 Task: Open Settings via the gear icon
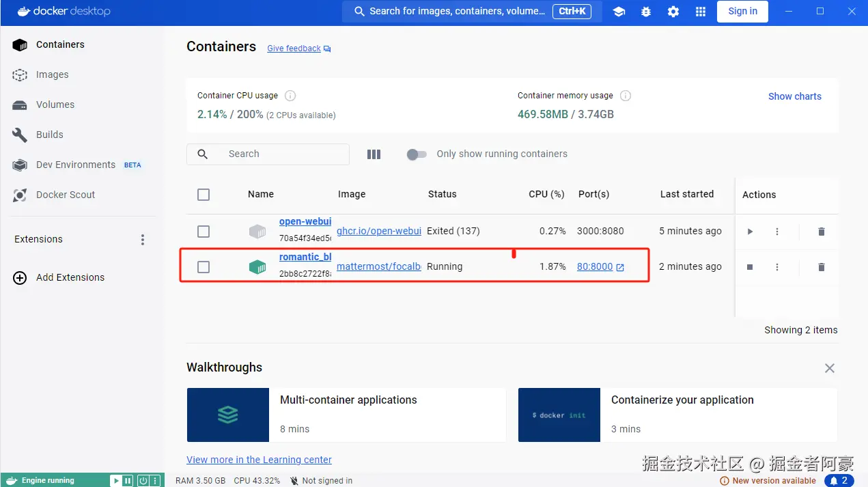coord(673,12)
